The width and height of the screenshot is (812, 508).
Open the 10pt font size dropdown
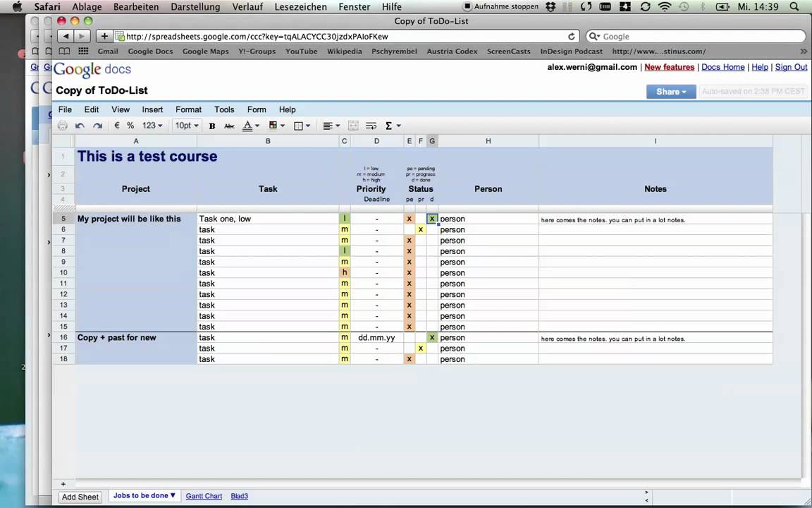point(186,126)
